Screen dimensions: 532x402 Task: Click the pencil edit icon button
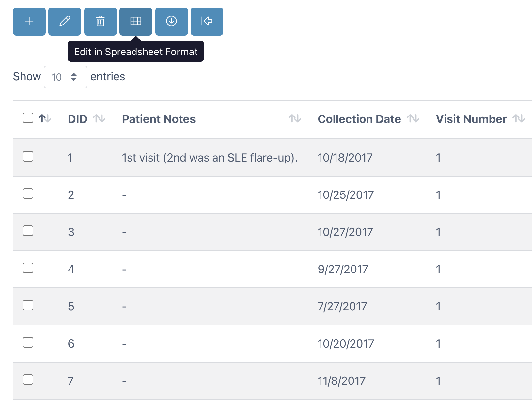(65, 22)
